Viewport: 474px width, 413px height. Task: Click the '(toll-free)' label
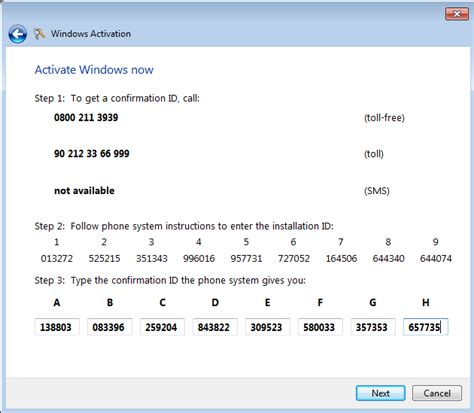(384, 118)
